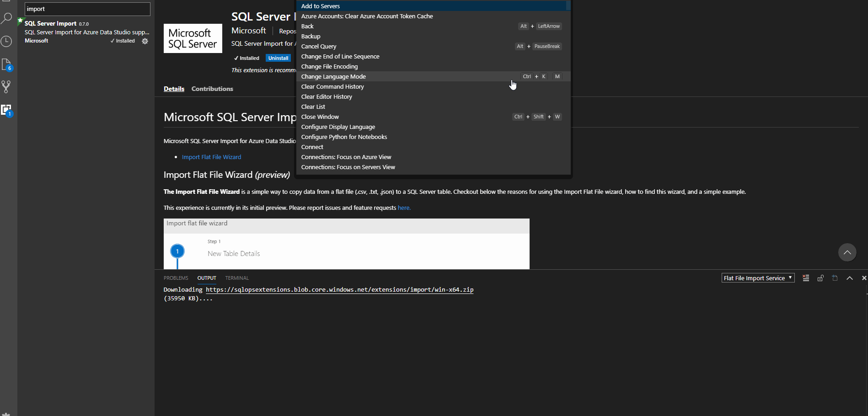The image size is (868, 416).
Task: Open the Import Flat File Wizard link
Action: pyautogui.click(x=211, y=157)
